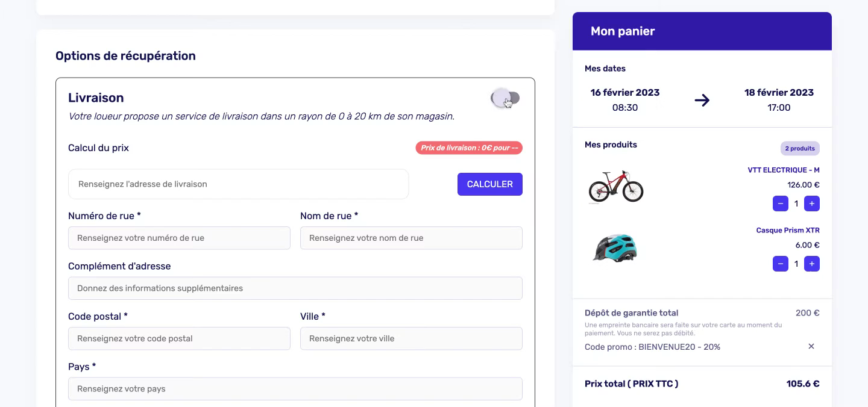Open the Casque Prism XTR product link
The height and width of the screenshot is (407, 868).
click(788, 231)
